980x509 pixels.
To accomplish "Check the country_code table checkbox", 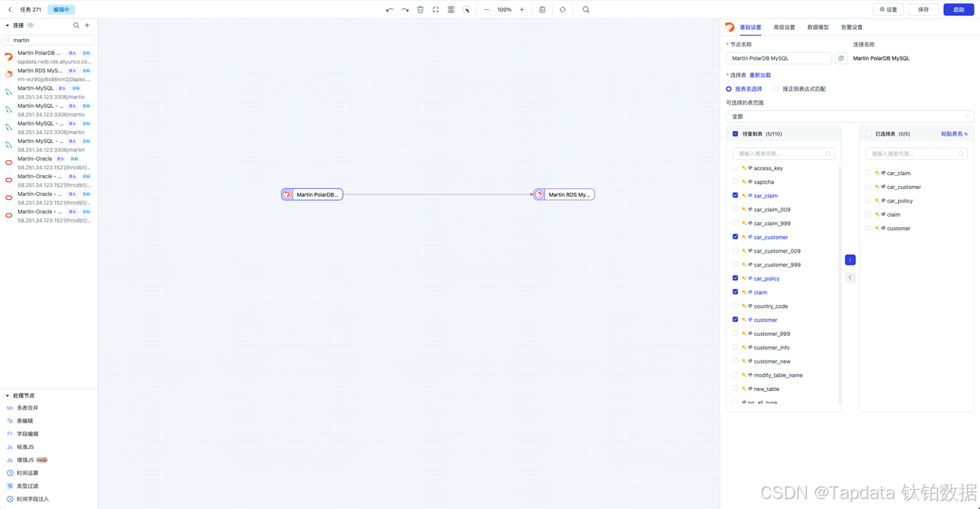I will coord(735,306).
